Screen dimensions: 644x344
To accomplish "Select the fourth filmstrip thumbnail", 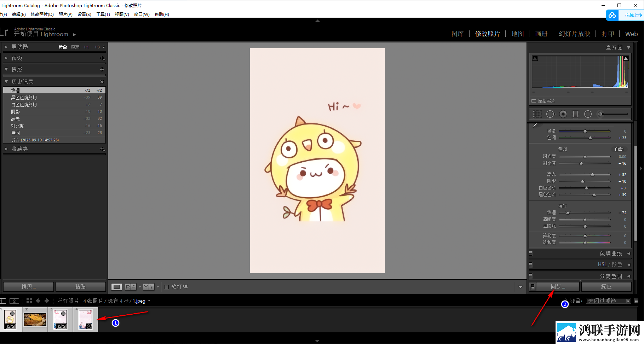I will pyautogui.click(x=85, y=320).
